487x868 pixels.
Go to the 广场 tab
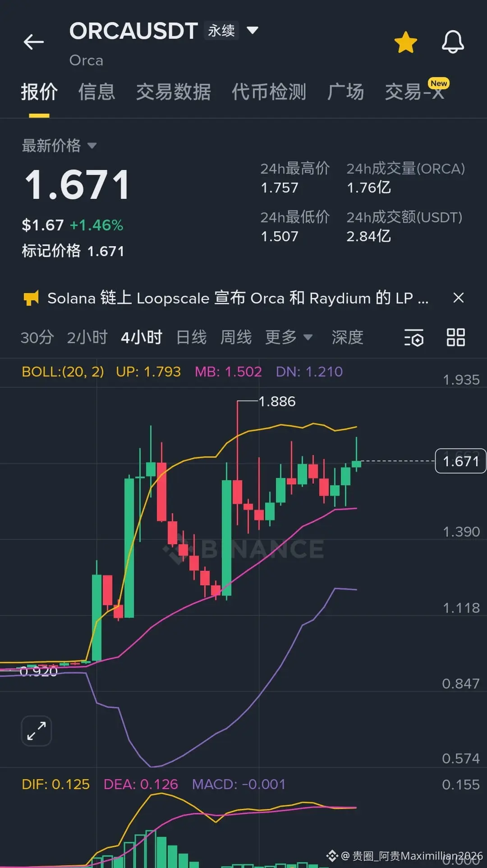coord(345,92)
